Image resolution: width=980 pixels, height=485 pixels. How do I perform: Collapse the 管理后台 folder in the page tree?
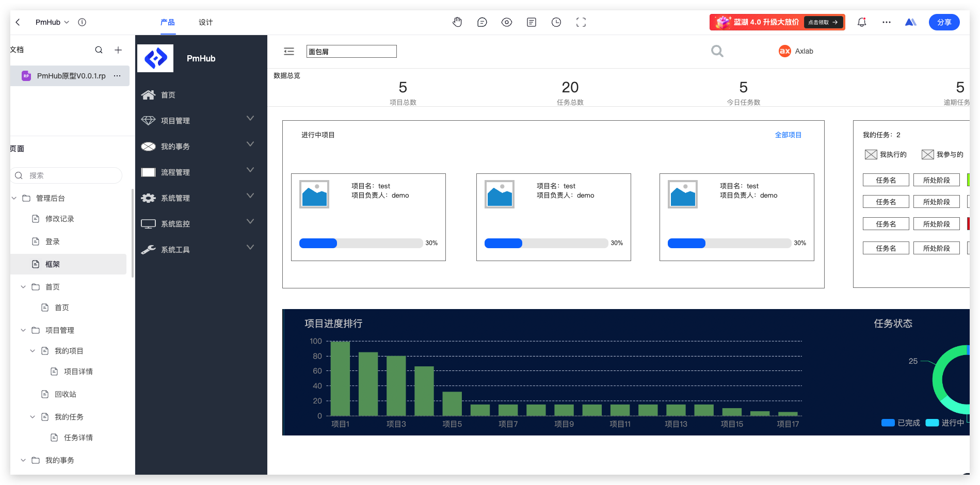14,198
